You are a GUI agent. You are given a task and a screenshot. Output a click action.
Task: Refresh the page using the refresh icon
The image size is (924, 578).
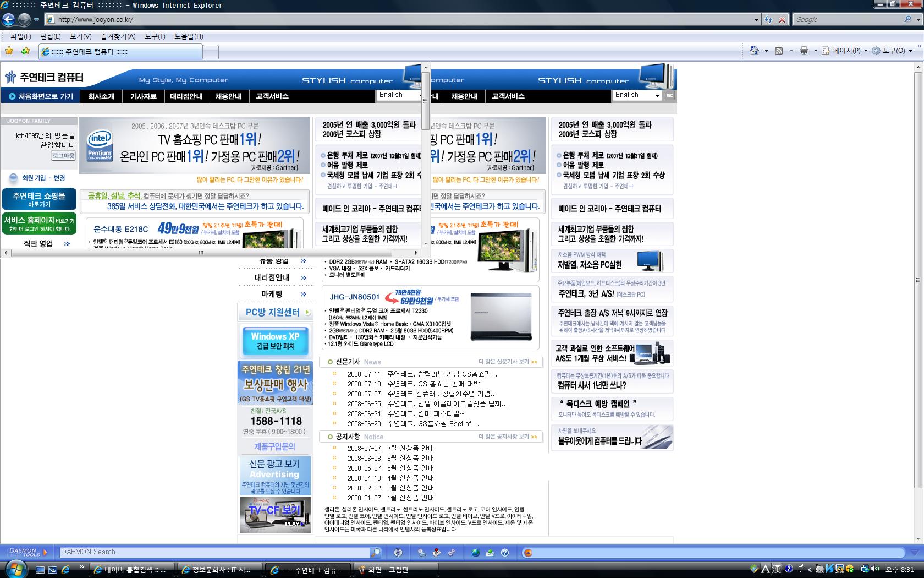click(x=768, y=19)
